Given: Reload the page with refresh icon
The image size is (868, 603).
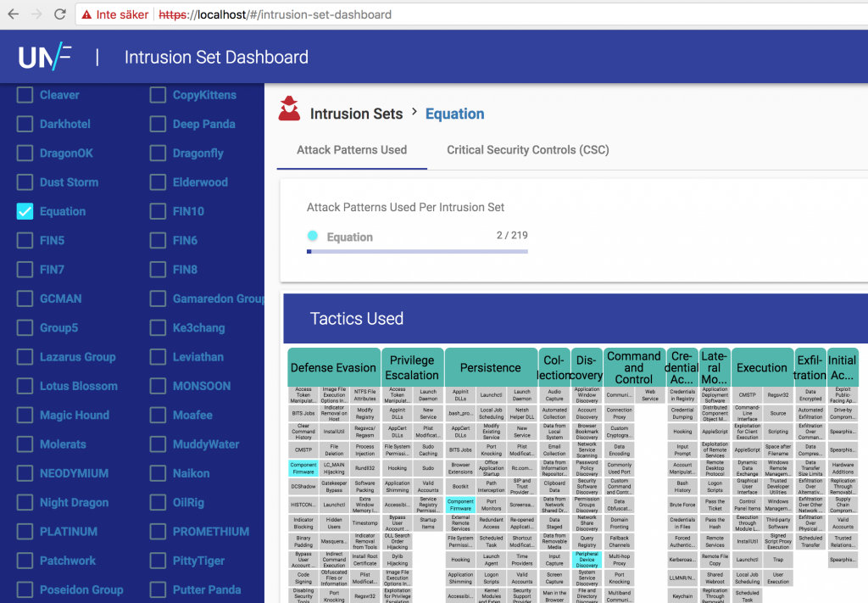Looking at the screenshot, I should [59, 14].
